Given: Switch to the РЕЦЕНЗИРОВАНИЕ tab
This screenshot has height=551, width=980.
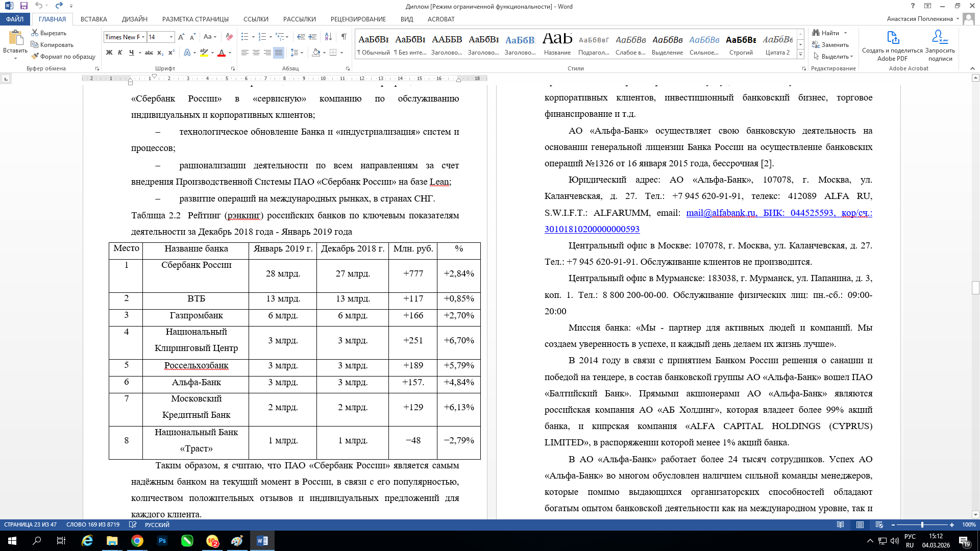Looking at the screenshot, I should [358, 19].
